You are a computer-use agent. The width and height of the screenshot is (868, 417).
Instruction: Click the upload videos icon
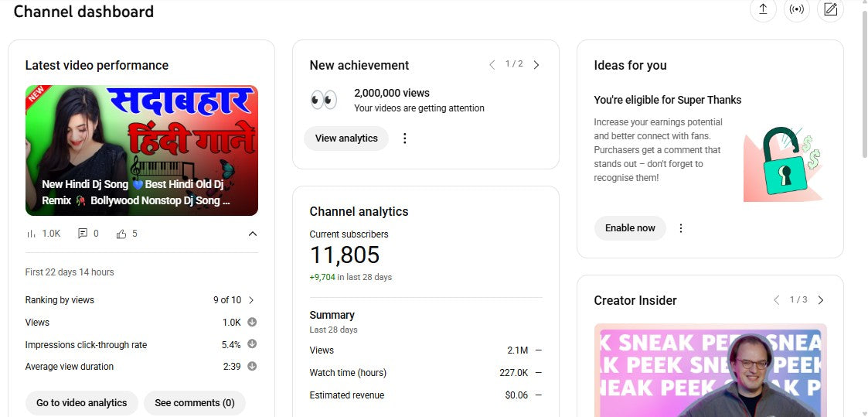[763, 9]
